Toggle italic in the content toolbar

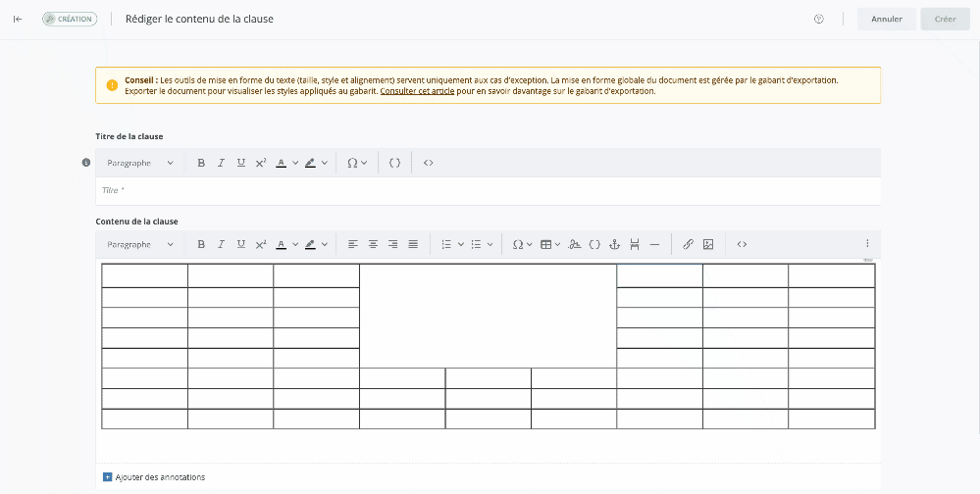[x=221, y=244]
